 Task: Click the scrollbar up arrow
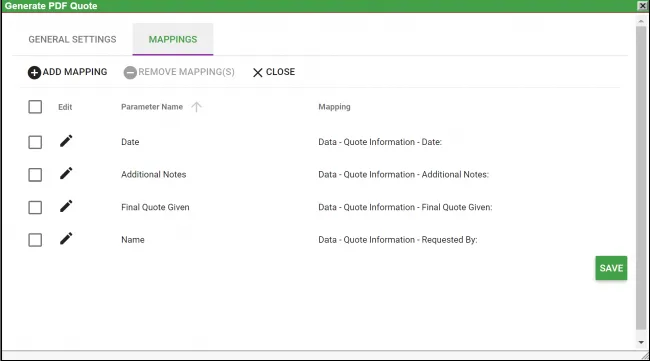[x=641, y=20]
